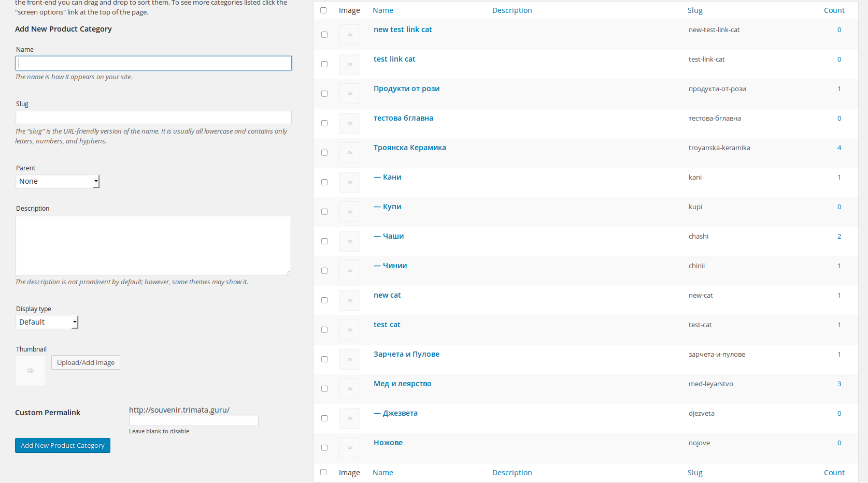Focus the Custom Permalink input field

[193, 420]
